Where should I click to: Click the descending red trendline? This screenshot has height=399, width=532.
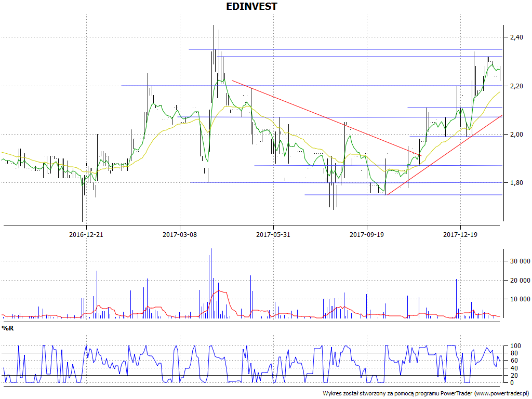[326, 118]
